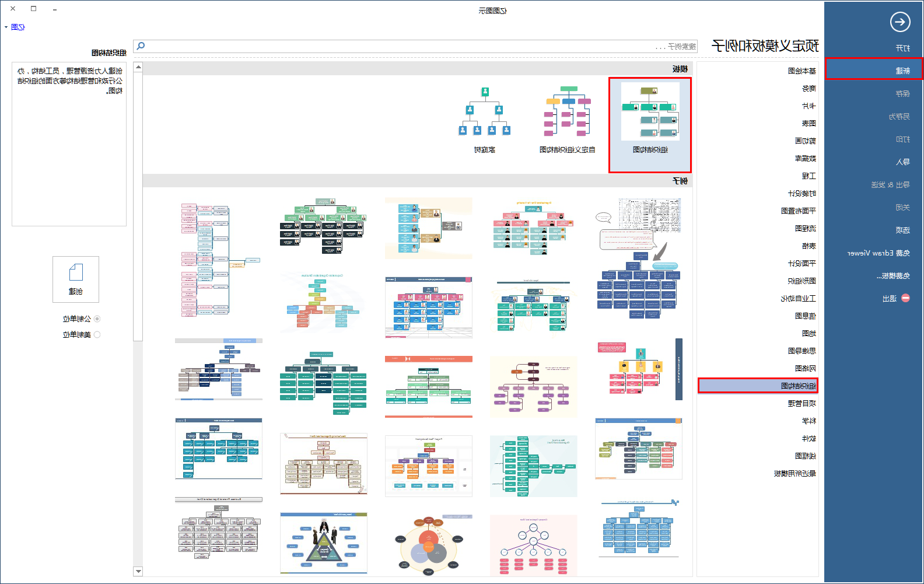Screen dimensions: 924x584
Task: Open the pink circle-tree example thumbnail
Action: coord(534,545)
